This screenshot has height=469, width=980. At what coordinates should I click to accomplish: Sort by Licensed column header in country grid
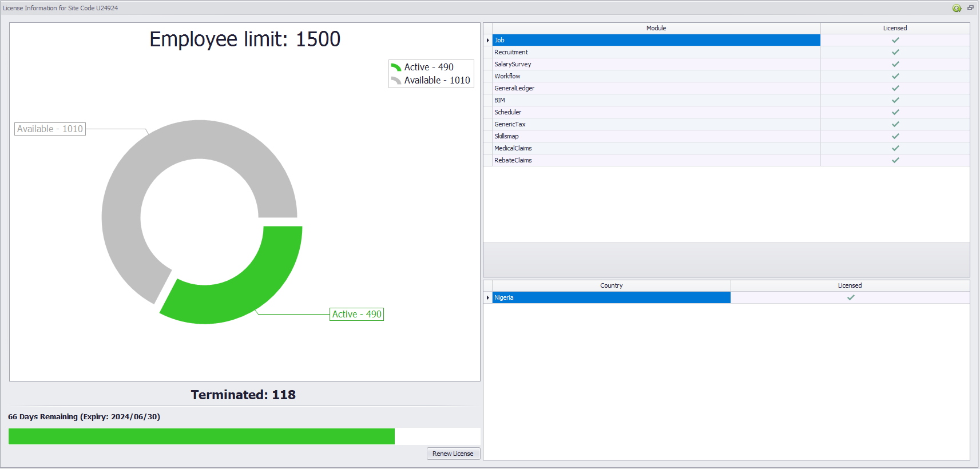[850, 285]
